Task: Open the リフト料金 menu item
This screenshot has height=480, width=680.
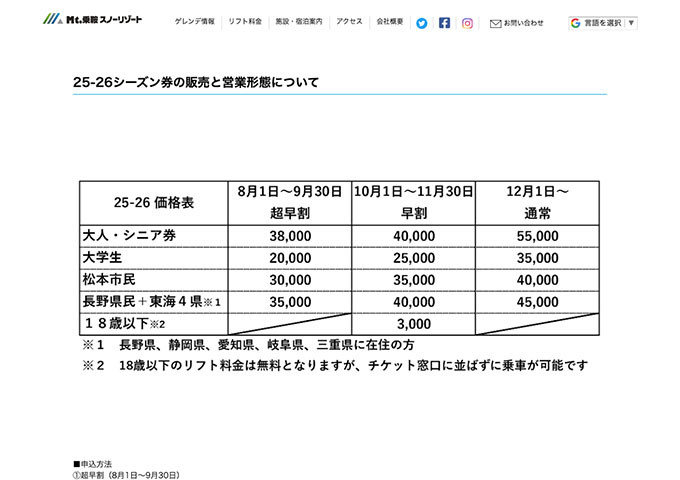Action: tap(245, 21)
